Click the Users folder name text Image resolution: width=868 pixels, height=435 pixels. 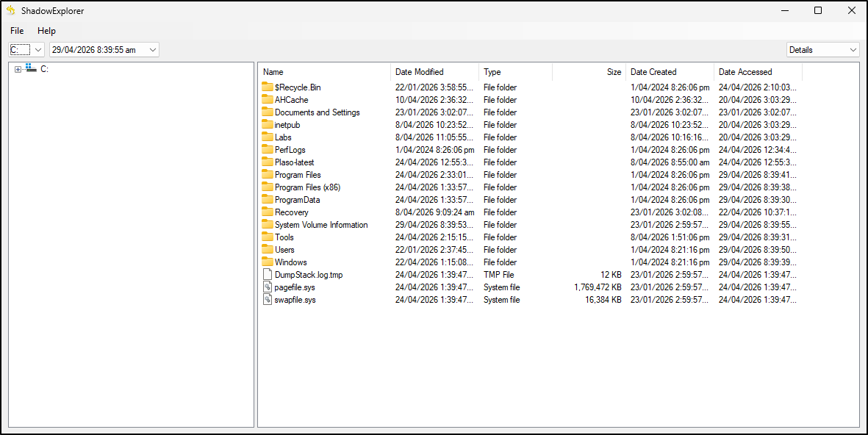[284, 250]
